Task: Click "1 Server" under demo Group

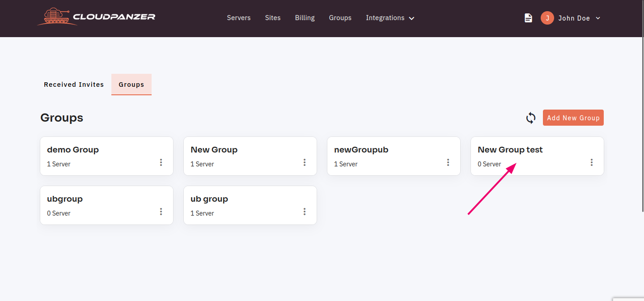Action: tap(59, 164)
